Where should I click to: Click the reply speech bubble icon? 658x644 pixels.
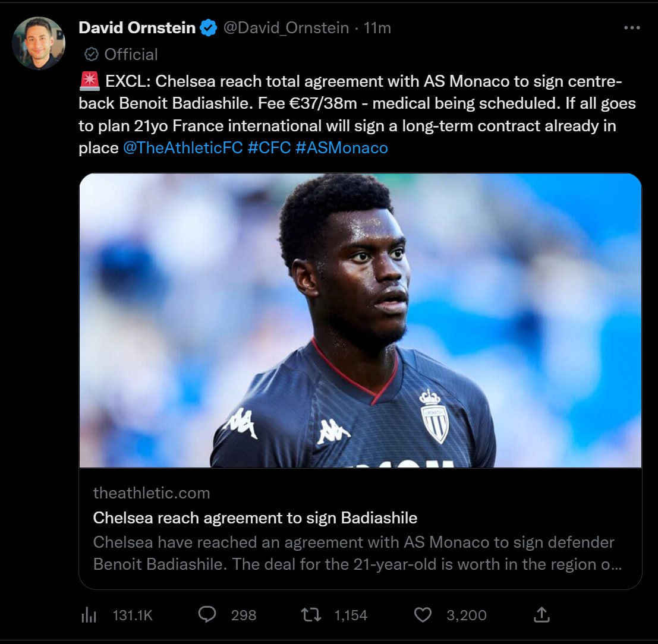coord(207,615)
